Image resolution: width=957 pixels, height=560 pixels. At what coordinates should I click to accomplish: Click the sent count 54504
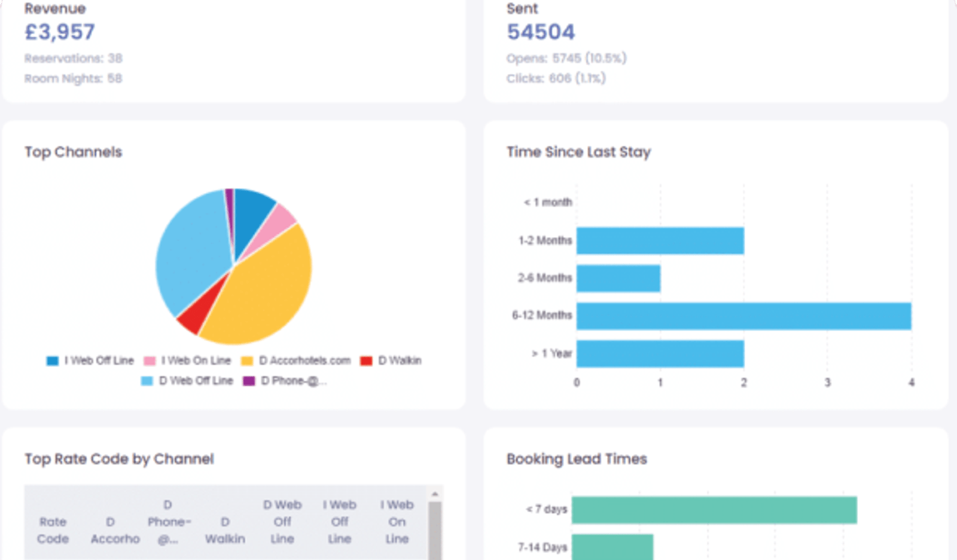click(x=541, y=32)
